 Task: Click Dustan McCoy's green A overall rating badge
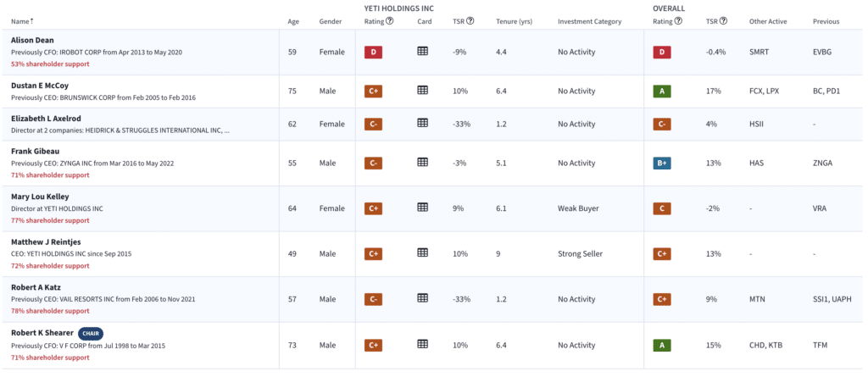point(662,91)
